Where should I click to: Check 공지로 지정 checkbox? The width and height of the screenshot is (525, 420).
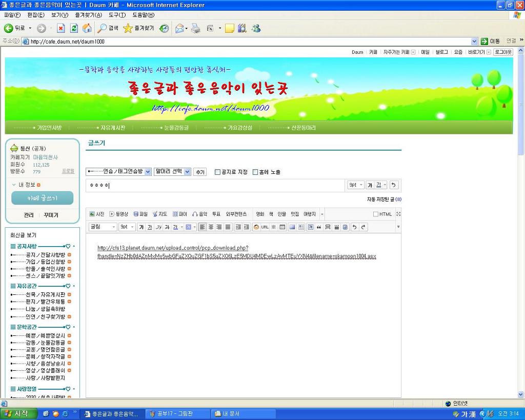pyautogui.click(x=217, y=172)
